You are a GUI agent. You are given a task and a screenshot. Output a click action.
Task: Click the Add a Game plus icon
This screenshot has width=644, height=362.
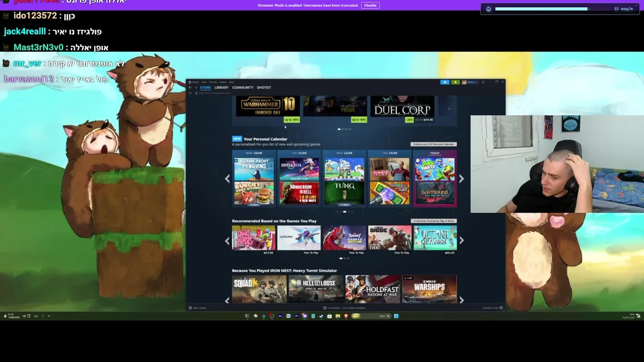point(190,308)
